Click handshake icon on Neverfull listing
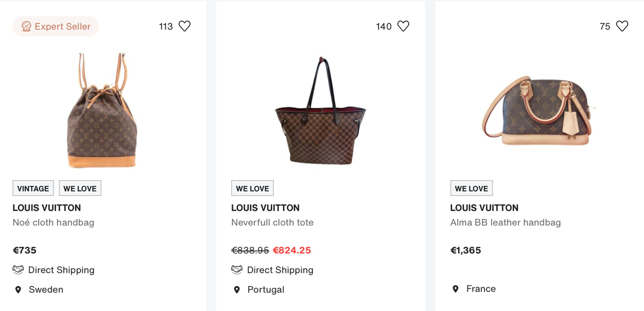 coord(237,270)
